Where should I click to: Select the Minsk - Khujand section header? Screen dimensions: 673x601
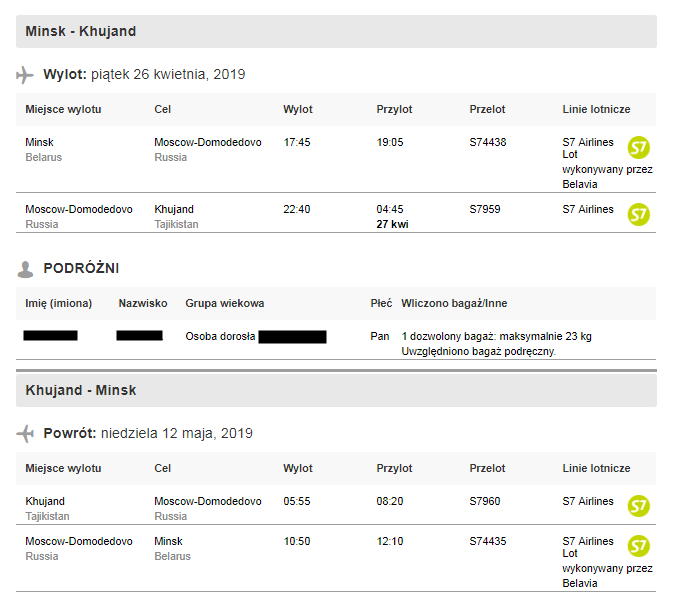[x=336, y=31]
